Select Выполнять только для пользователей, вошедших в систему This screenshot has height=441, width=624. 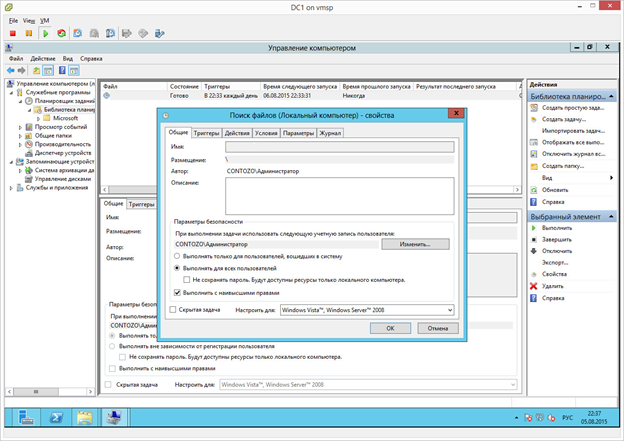pos(177,256)
